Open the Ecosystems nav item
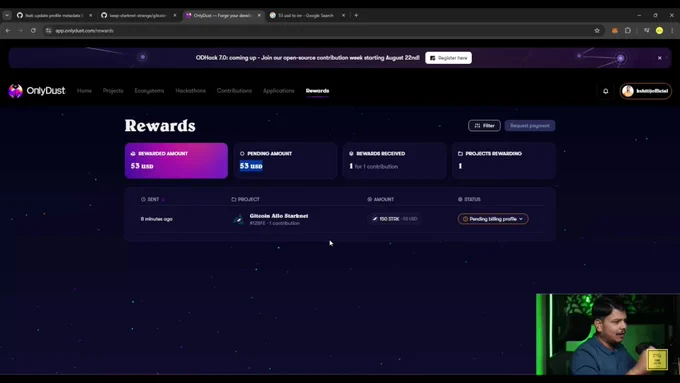This screenshot has width=680, height=383. pos(149,91)
